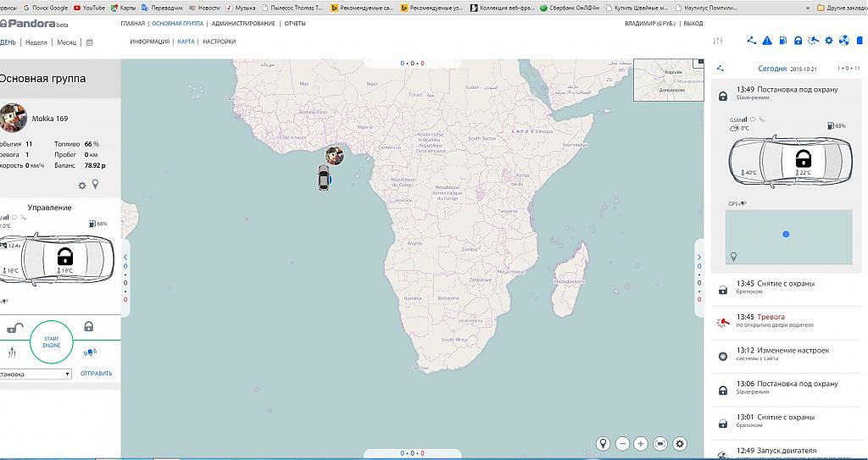Click the car marker on the map
This screenshot has width=868, height=460.
pos(323,178)
